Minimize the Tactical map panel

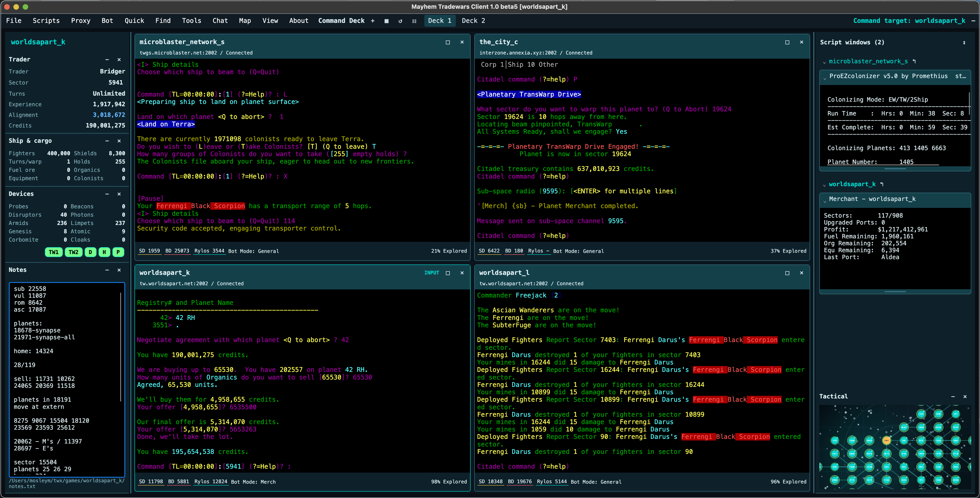click(x=953, y=397)
